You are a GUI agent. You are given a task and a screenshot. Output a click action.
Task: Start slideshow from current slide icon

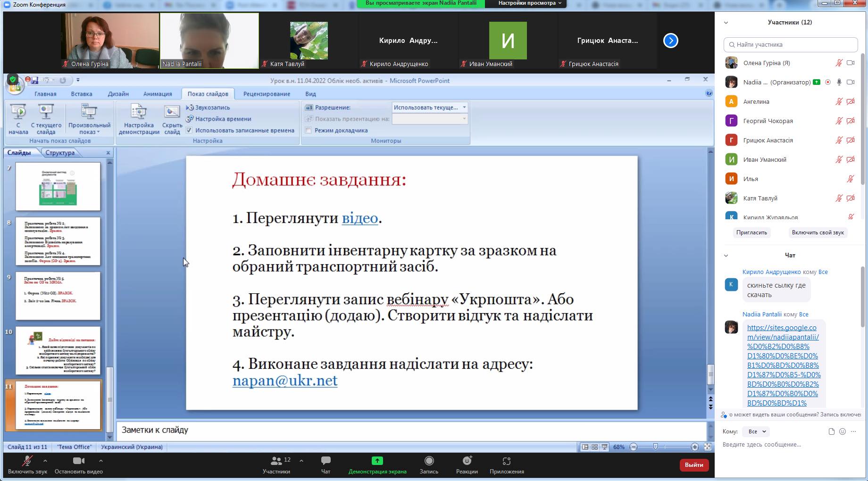(46, 112)
